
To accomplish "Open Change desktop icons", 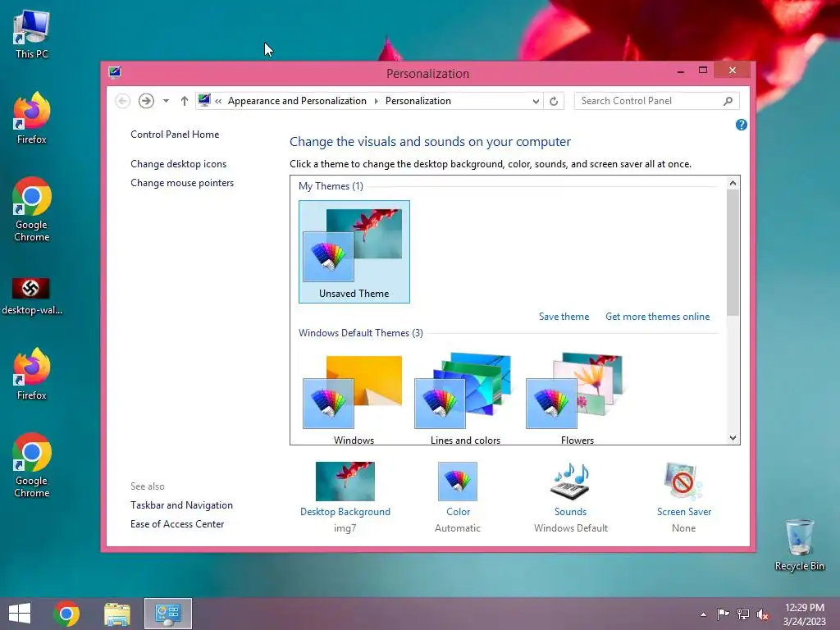I will pos(178,164).
